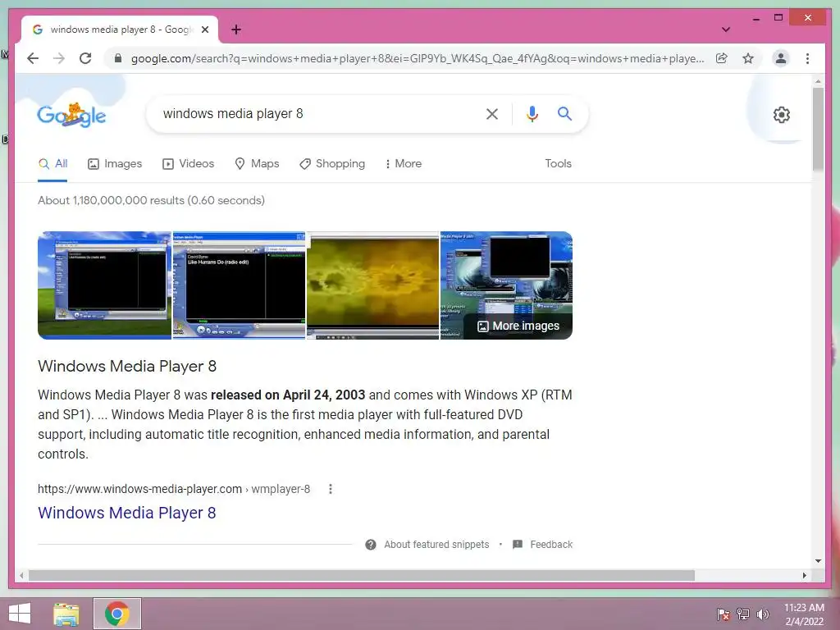Click the scroll right arrow
Image resolution: width=840 pixels, height=630 pixels.
pos(804,575)
